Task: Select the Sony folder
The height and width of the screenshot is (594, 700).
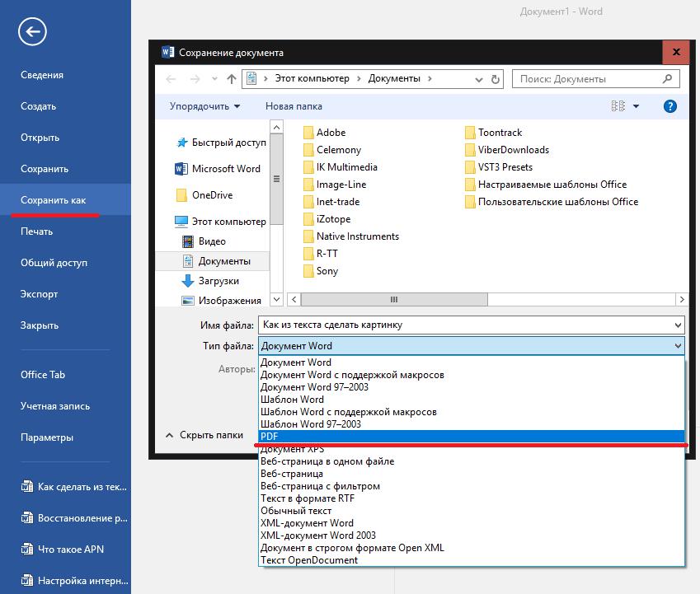Action: [x=321, y=271]
